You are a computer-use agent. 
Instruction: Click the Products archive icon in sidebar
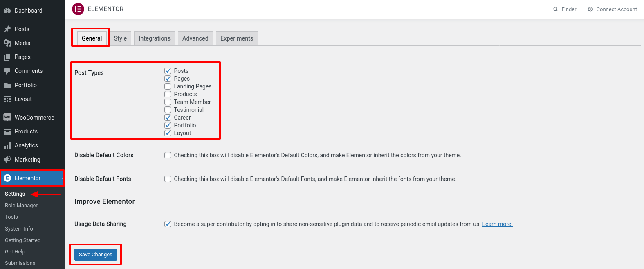[7, 131]
